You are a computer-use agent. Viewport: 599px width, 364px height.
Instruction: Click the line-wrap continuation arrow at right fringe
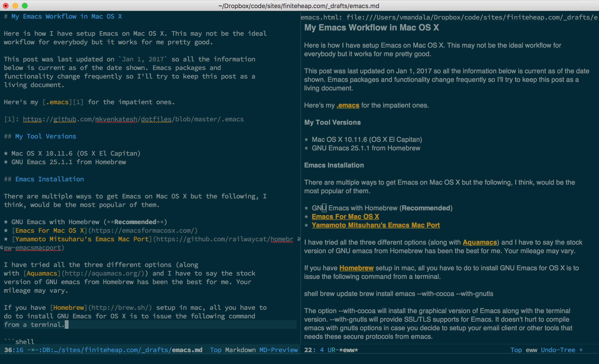[299, 239]
